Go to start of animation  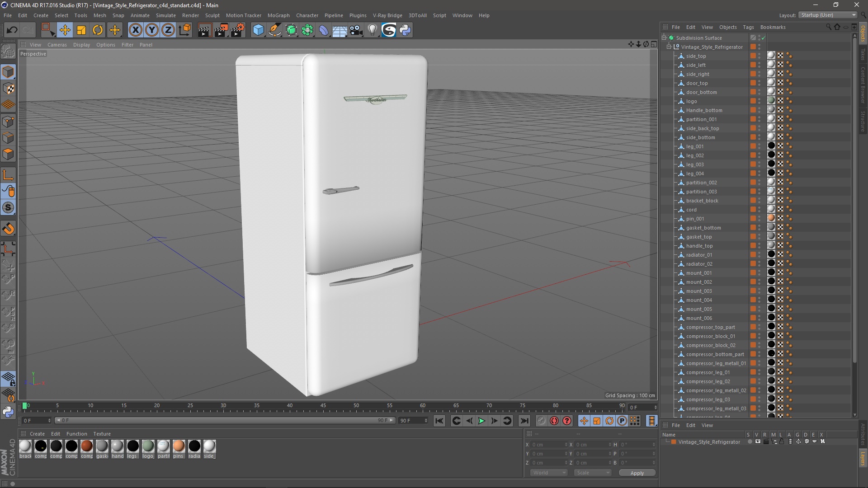click(439, 421)
